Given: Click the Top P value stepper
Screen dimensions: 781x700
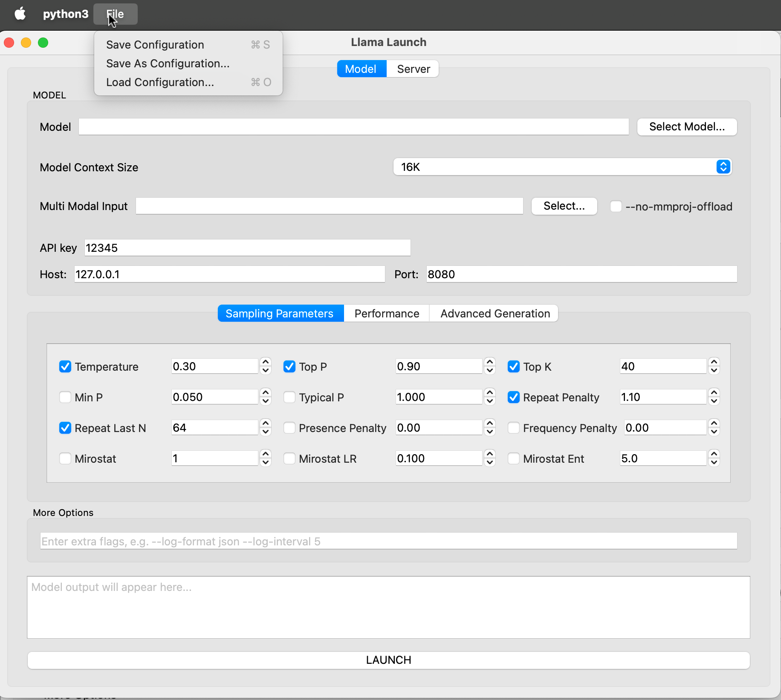Looking at the screenshot, I should click(490, 366).
